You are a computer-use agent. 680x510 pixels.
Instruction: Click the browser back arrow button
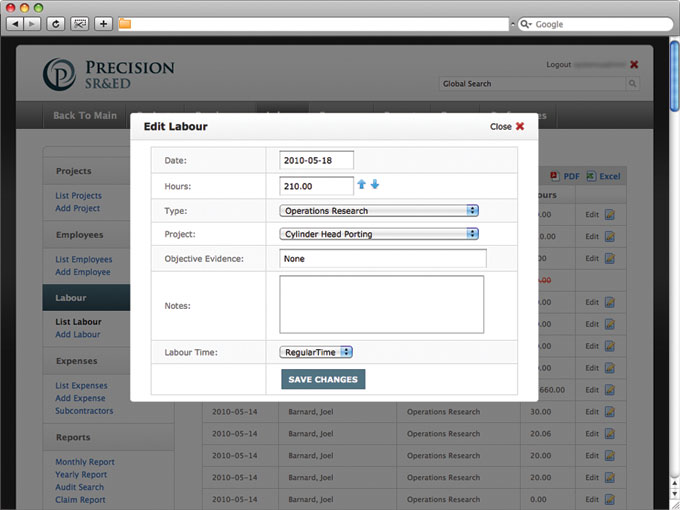click(15, 24)
